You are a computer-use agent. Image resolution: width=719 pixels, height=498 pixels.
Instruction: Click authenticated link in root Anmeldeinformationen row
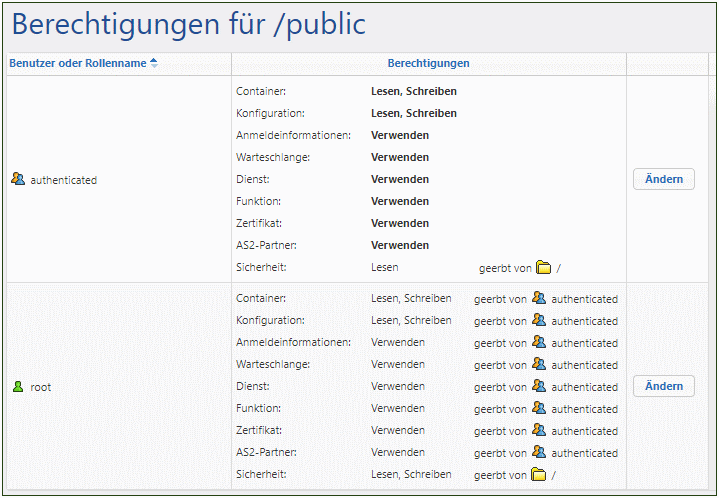(584, 343)
